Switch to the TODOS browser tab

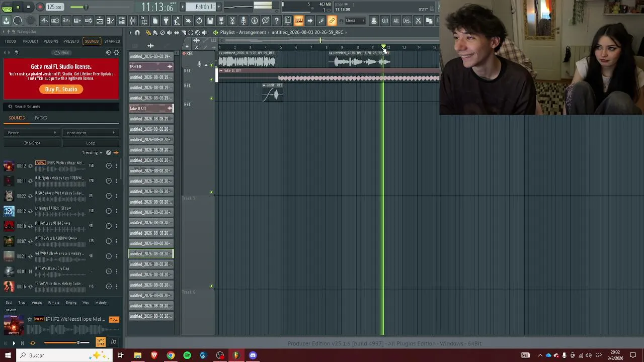10,41
